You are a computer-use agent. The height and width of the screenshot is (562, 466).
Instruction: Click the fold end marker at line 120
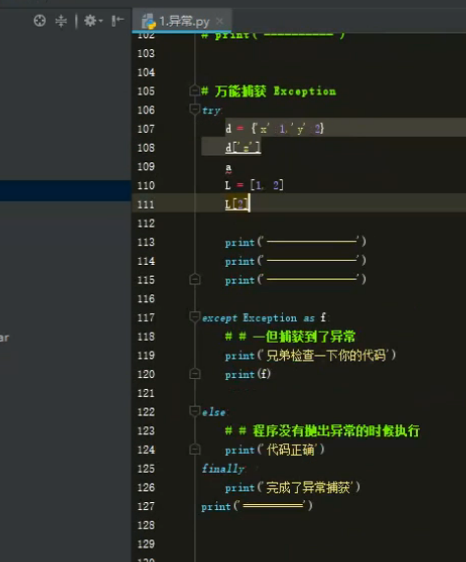pyautogui.click(x=194, y=374)
